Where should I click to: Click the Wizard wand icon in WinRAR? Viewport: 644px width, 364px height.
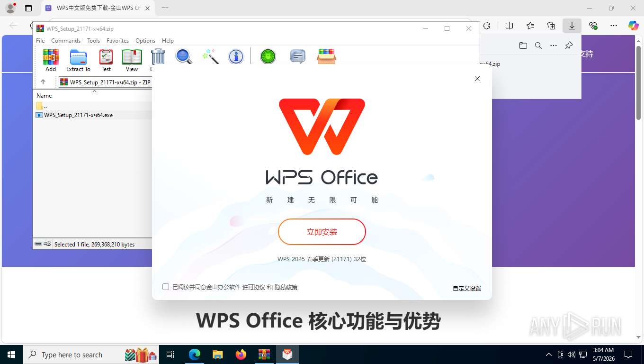click(210, 56)
